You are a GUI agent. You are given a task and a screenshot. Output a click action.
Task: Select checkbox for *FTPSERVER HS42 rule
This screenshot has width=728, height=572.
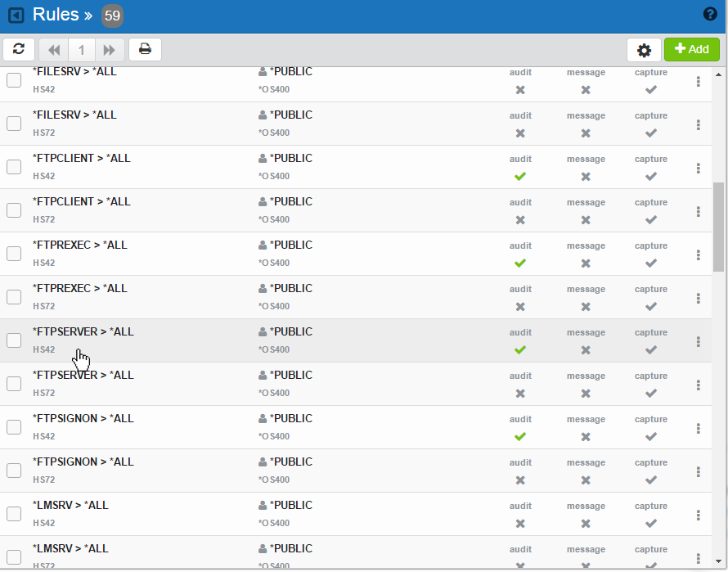(14, 340)
